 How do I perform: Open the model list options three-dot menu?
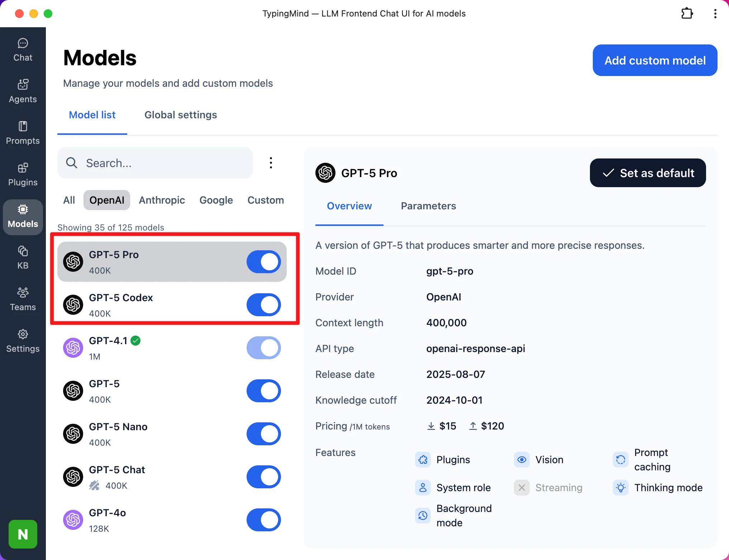tap(271, 163)
